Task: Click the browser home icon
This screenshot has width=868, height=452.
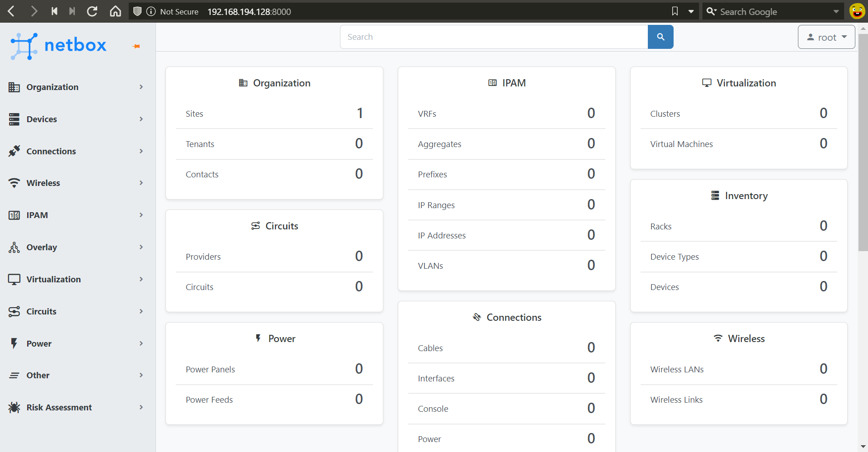Action: 116,11
